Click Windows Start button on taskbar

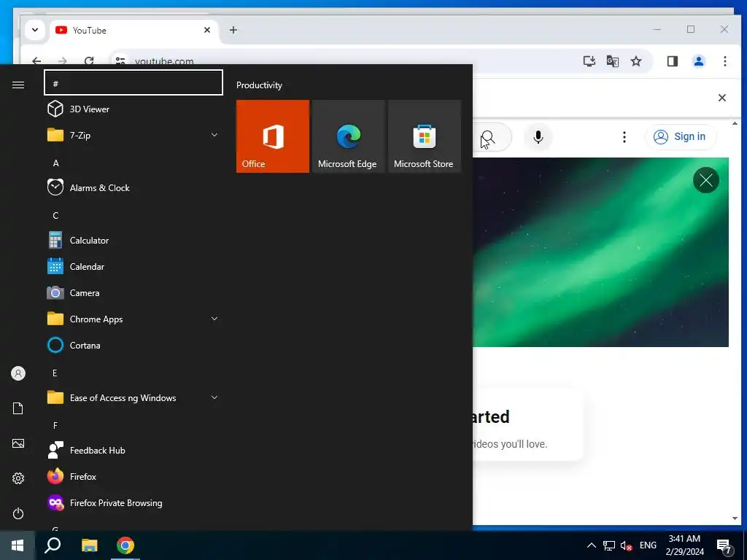coord(18,545)
